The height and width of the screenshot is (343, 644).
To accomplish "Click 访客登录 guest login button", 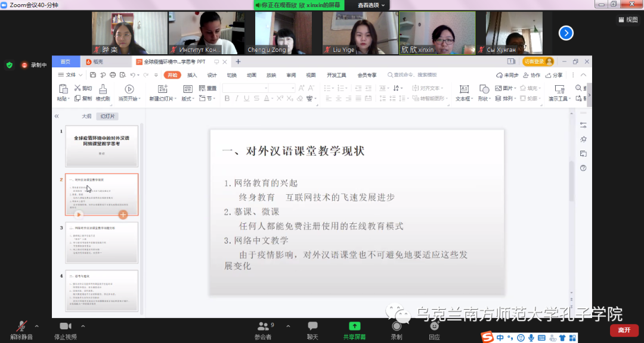I will 538,61.
